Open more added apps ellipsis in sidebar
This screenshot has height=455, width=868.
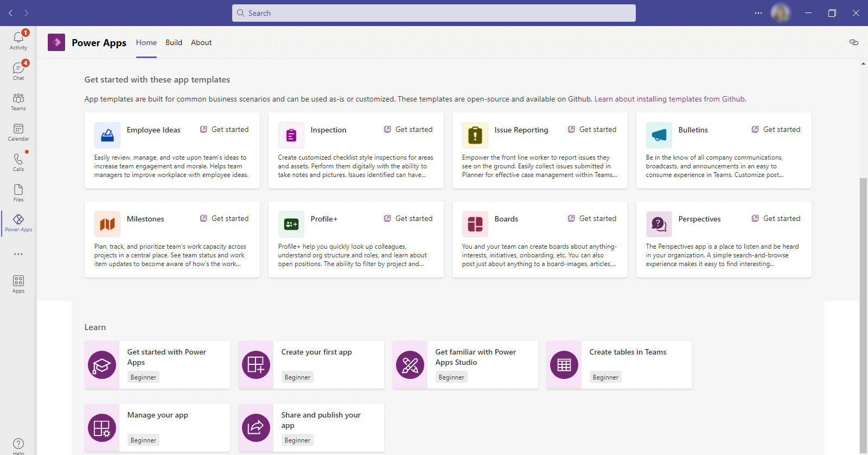coord(18,254)
